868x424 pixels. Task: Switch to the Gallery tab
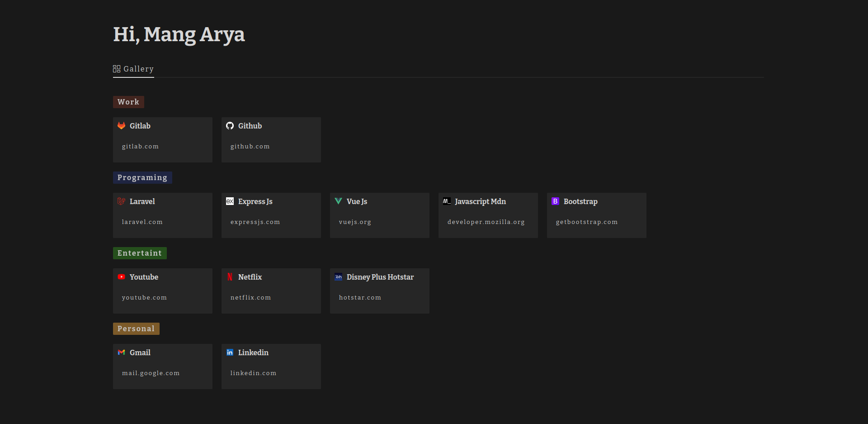[x=133, y=69]
